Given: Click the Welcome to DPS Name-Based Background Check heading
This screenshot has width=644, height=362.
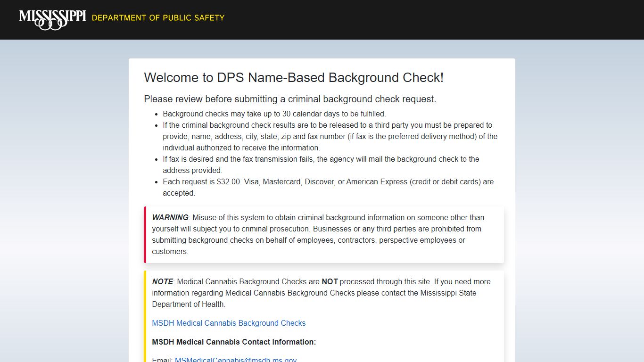Looking at the screenshot, I should pos(294,78).
